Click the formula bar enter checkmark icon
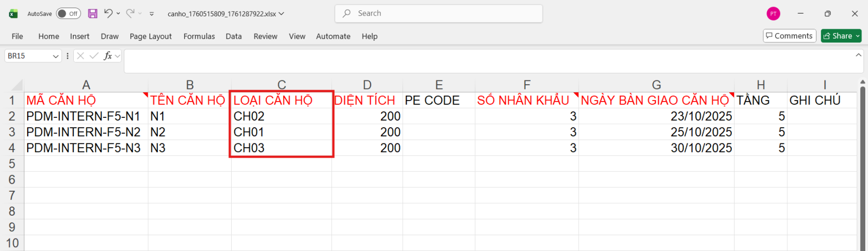868x251 pixels. click(x=94, y=56)
